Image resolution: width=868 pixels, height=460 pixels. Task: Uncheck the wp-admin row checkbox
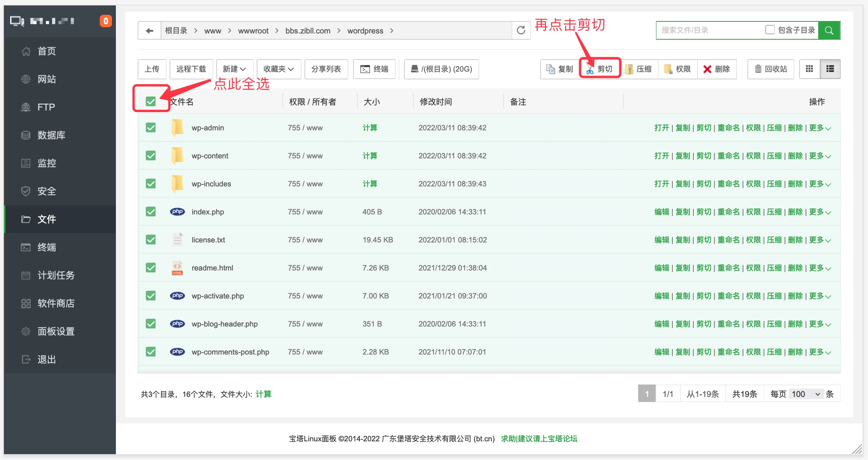coord(150,127)
